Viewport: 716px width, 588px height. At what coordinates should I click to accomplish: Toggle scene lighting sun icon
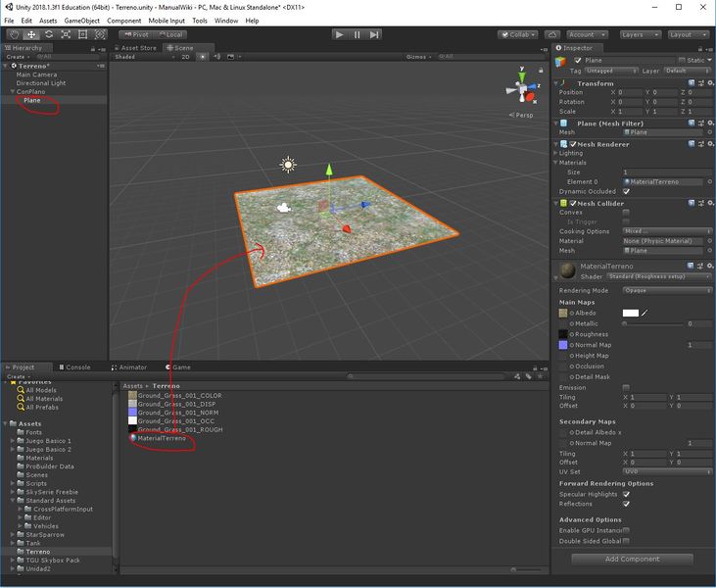point(203,57)
